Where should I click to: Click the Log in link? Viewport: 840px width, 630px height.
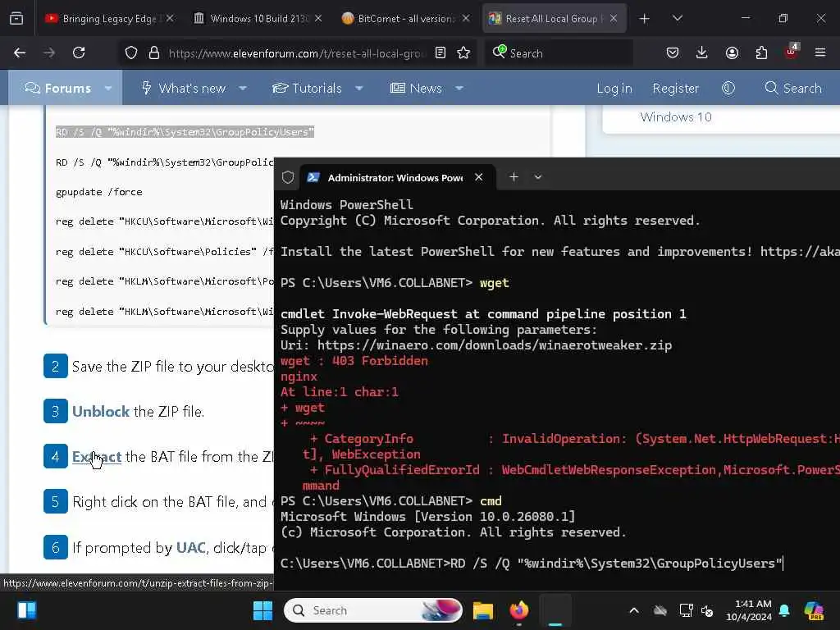coord(614,88)
